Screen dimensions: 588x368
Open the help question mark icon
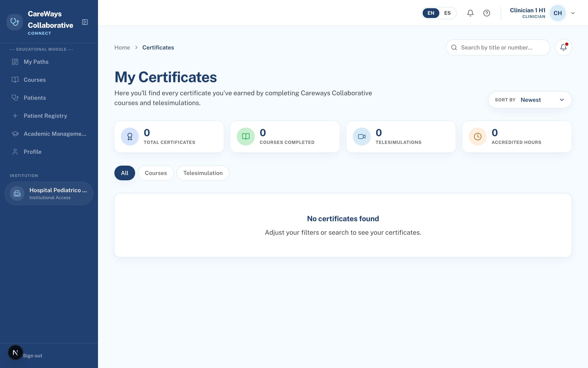(487, 13)
